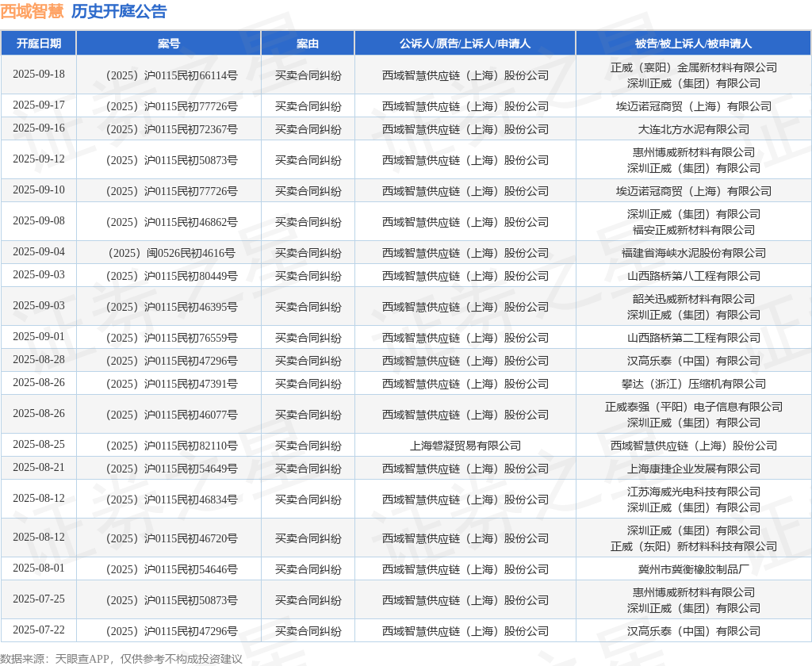This screenshot has height=666, width=812.
Task: Click defendant 正威（襄阳）金属新材料有限公司
Action: point(693,67)
